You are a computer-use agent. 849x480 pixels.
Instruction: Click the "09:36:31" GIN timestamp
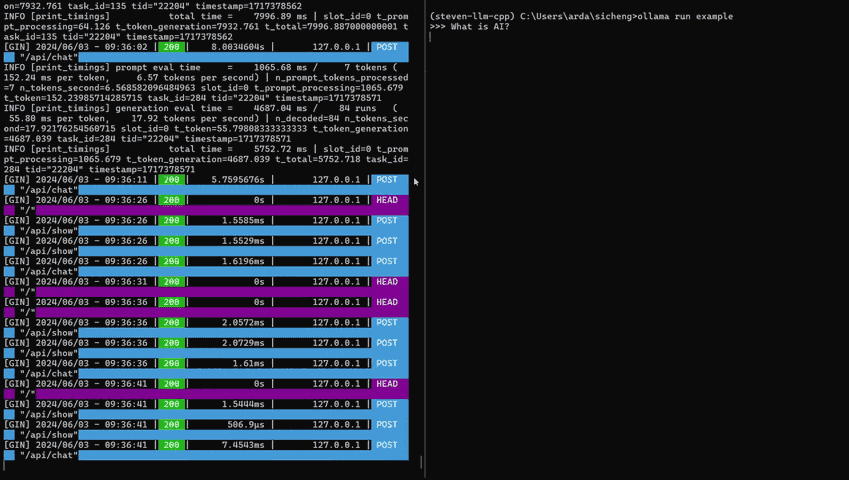(126, 282)
